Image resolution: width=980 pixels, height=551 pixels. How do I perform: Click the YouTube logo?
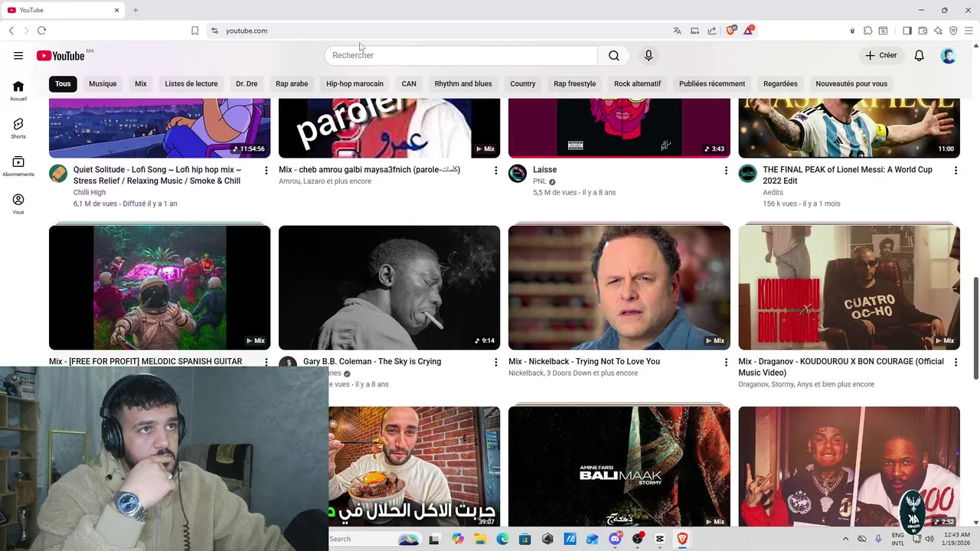60,55
